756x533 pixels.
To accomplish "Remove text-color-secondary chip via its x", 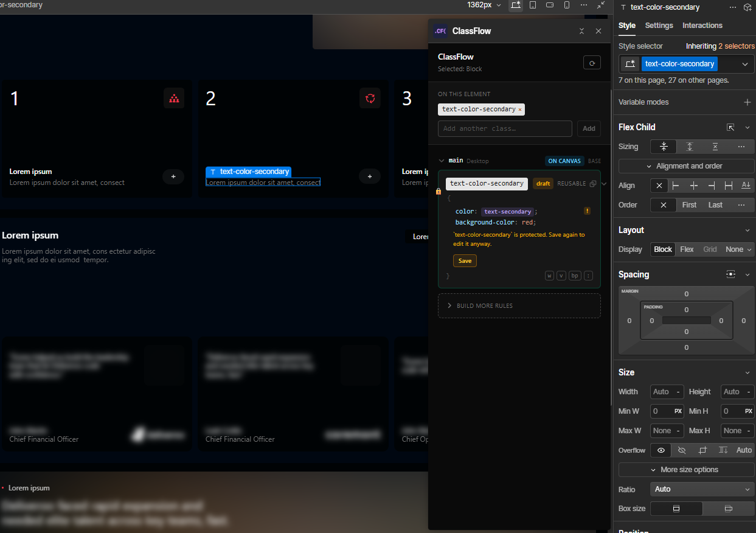I will click(x=520, y=110).
